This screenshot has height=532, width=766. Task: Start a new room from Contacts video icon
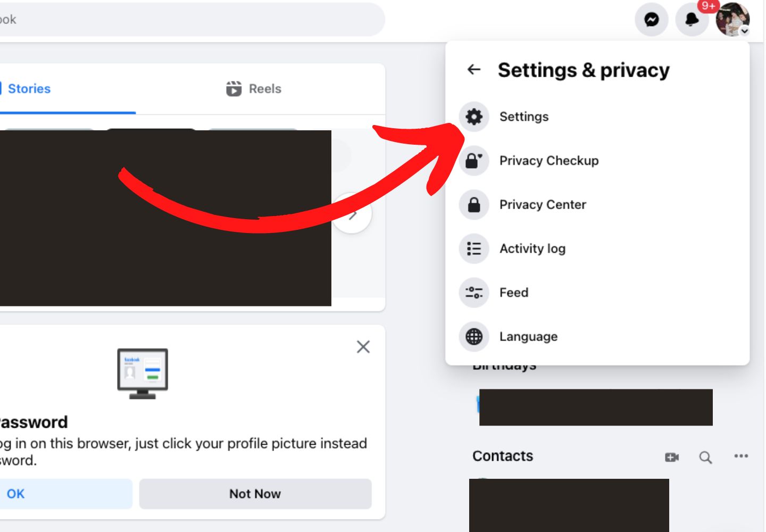(x=672, y=457)
